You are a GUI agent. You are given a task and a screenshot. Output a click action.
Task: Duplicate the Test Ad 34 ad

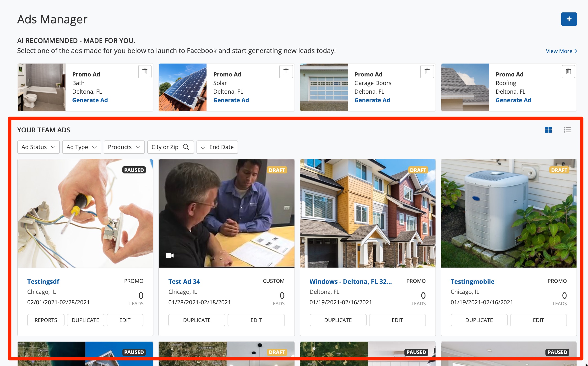[197, 320]
